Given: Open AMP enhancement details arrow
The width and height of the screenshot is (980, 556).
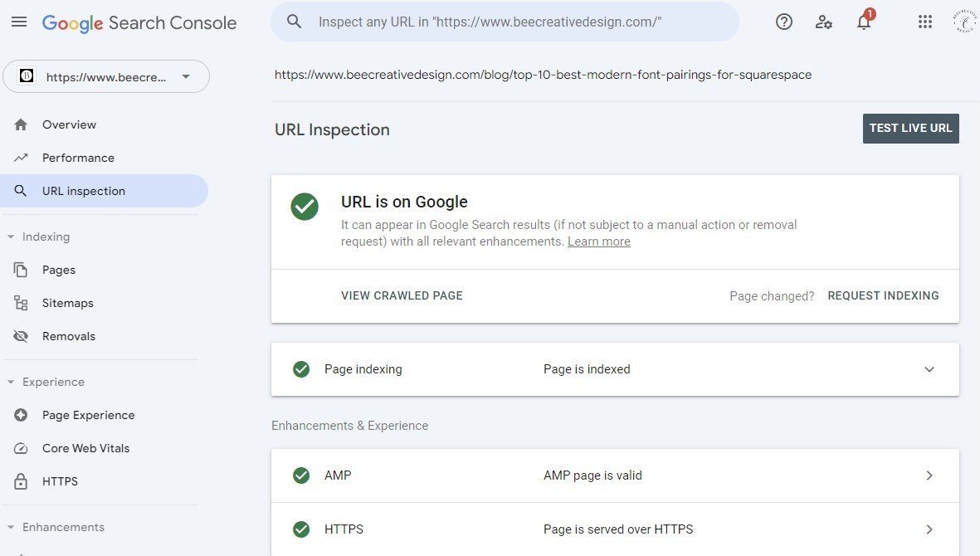Looking at the screenshot, I should pos(929,476).
